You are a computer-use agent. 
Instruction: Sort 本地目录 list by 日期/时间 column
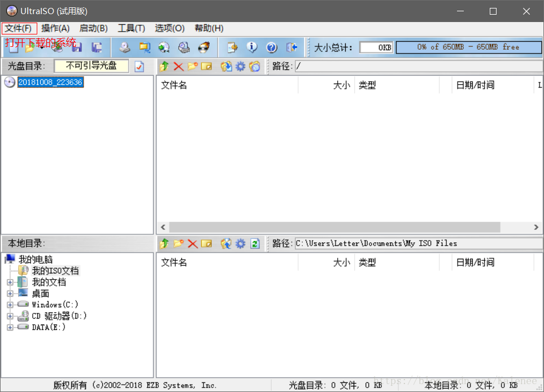click(x=493, y=262)
